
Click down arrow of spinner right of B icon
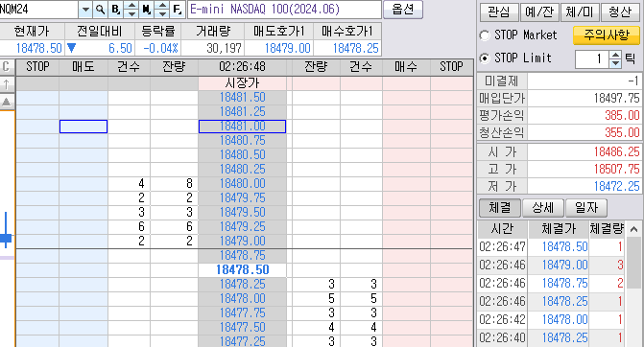click(x=131, y=13)
